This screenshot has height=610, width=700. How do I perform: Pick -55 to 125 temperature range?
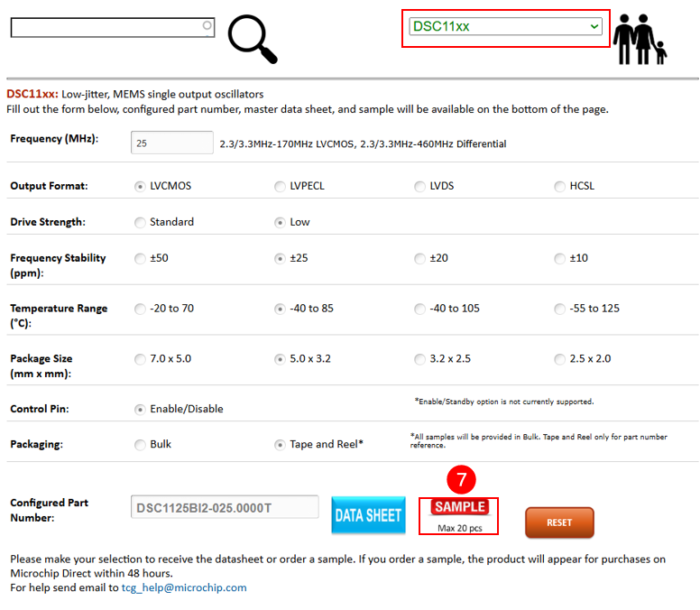tap(559, 309)
